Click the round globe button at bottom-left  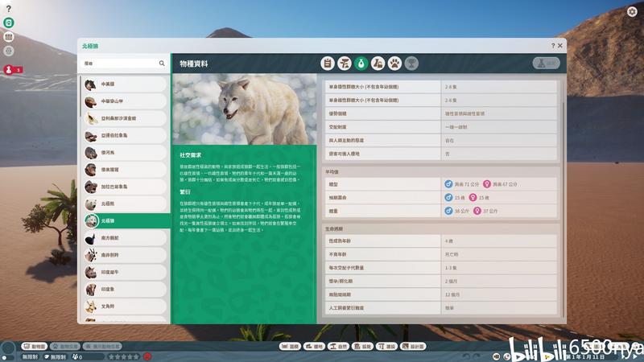pos(8,349)
